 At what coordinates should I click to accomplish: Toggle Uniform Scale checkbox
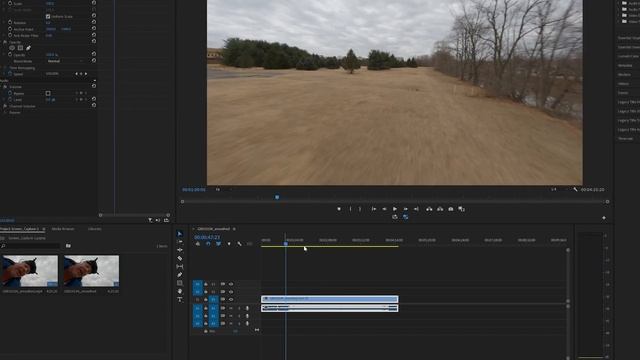(48, 16)
